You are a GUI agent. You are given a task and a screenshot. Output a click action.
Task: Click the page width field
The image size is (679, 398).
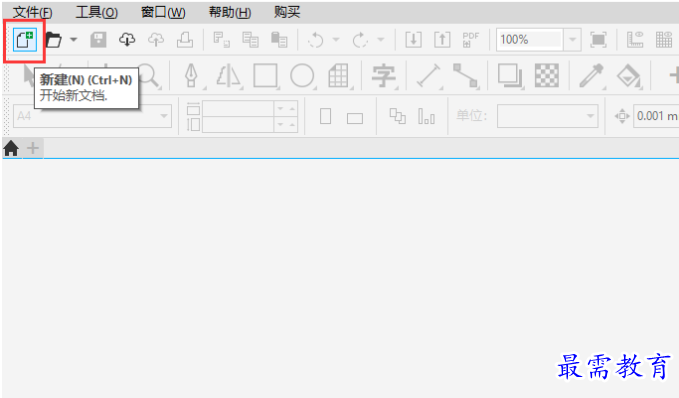pos(238,109)
